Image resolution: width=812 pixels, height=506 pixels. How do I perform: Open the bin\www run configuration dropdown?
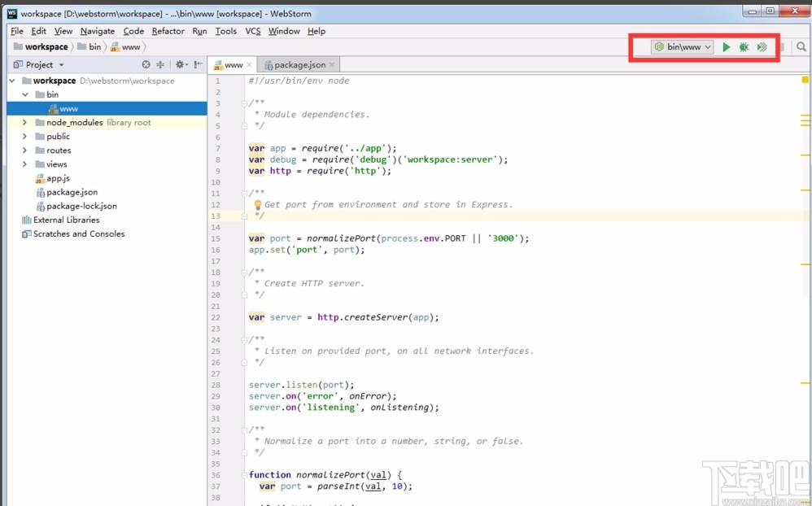pos(683,47)
